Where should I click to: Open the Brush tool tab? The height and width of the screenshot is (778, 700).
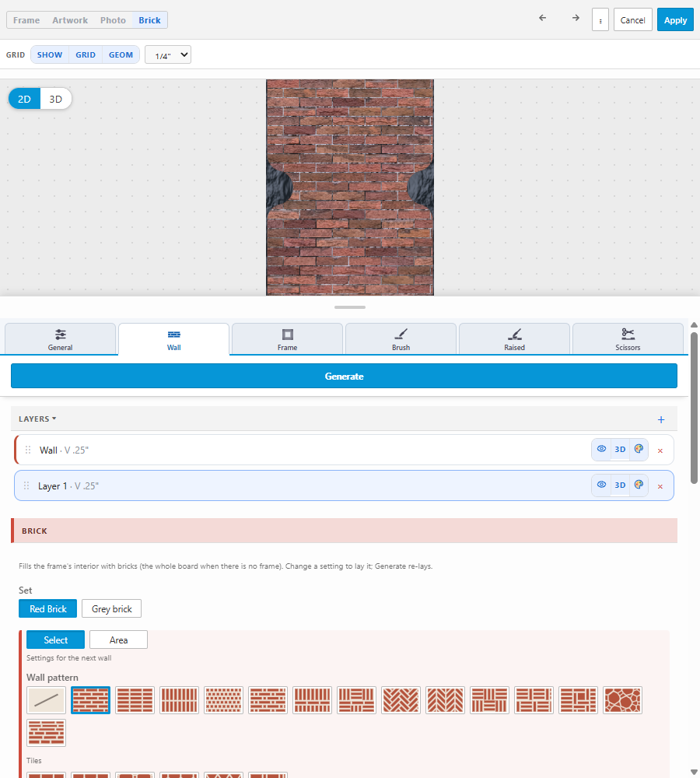point(401,339)
